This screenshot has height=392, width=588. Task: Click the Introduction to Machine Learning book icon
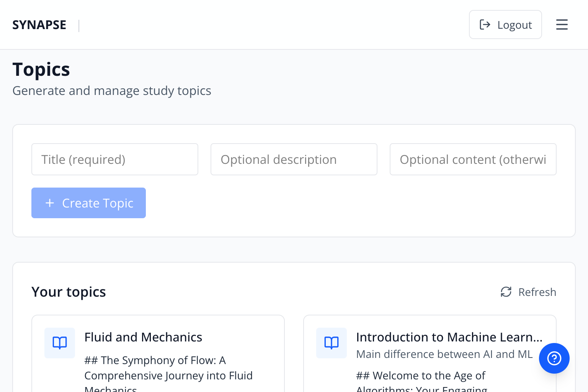[332, 343]
